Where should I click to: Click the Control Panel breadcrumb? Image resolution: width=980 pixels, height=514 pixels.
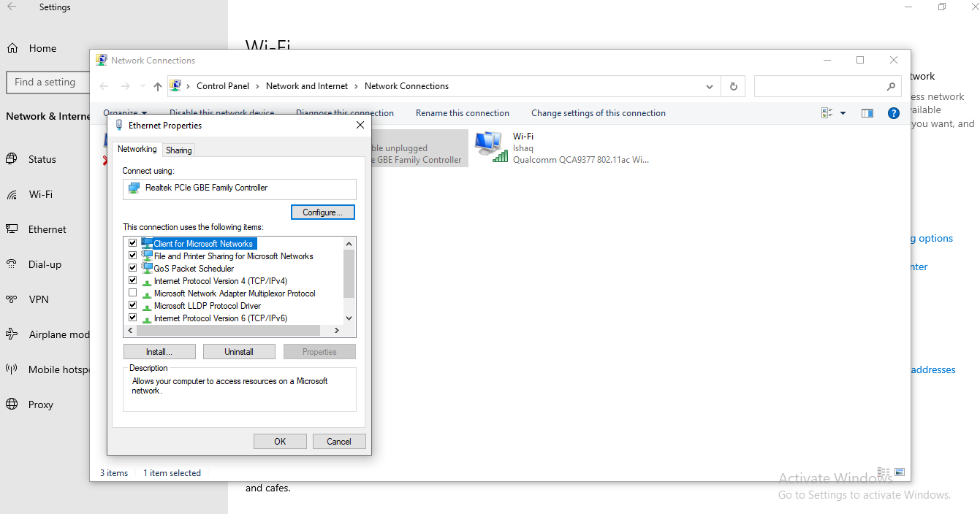[223, 86]
